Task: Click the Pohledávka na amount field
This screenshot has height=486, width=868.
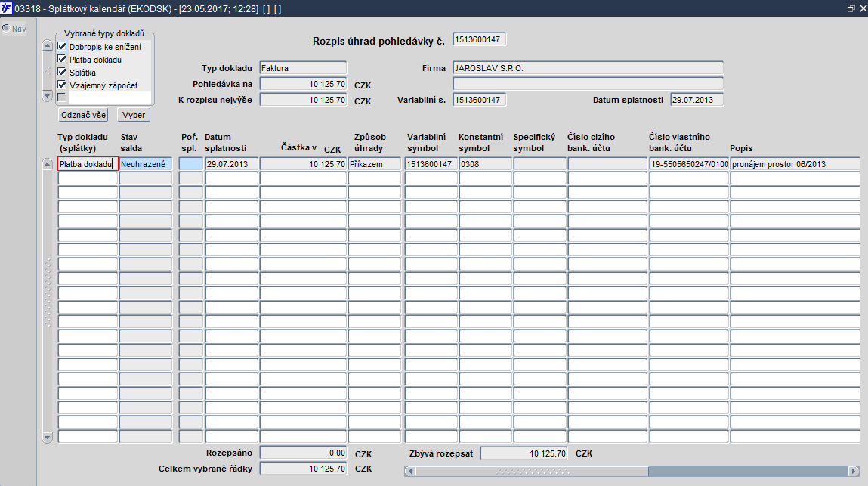Action: click(303, 84)
